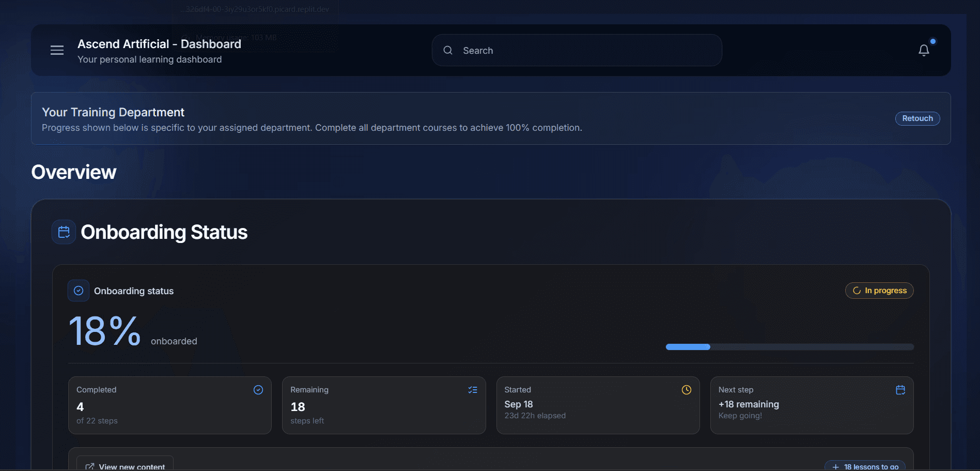Click the Next step card calendar icon
Screen dimensions: 980x471
click(x=900, y=390)
